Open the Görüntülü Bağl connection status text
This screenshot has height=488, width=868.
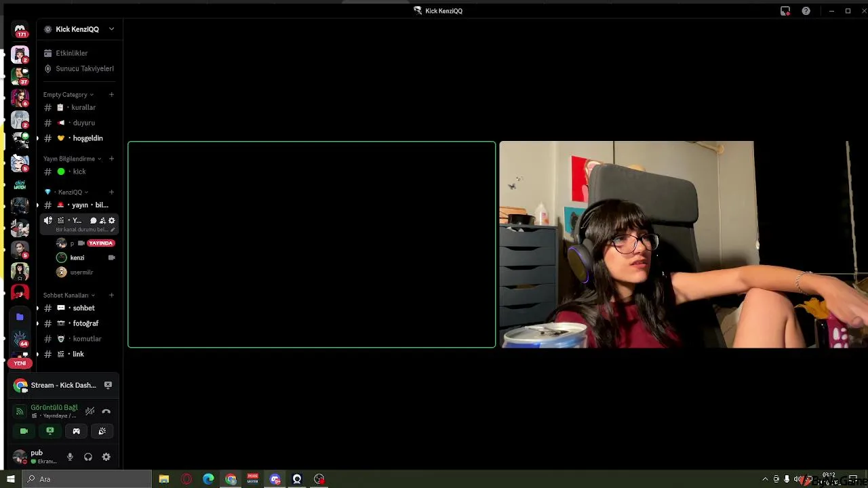tap(54, 407)
